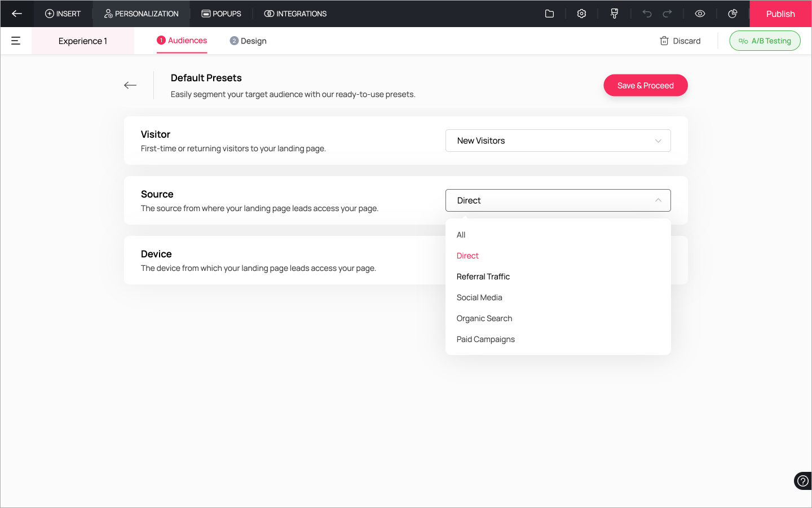The image size is (812, 508).
Task: Click the back arrow in top bar
Action: 17,14
